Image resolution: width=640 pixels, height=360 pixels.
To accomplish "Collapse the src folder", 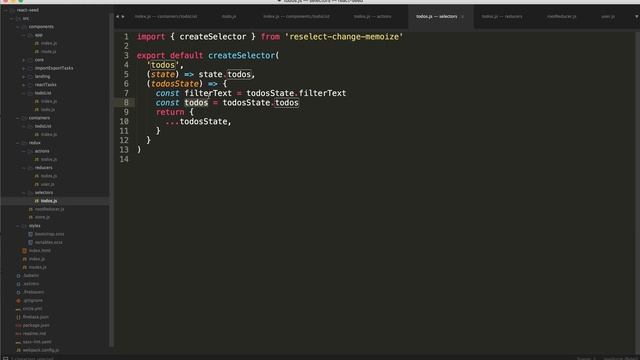I will click(x=11, y=19).
